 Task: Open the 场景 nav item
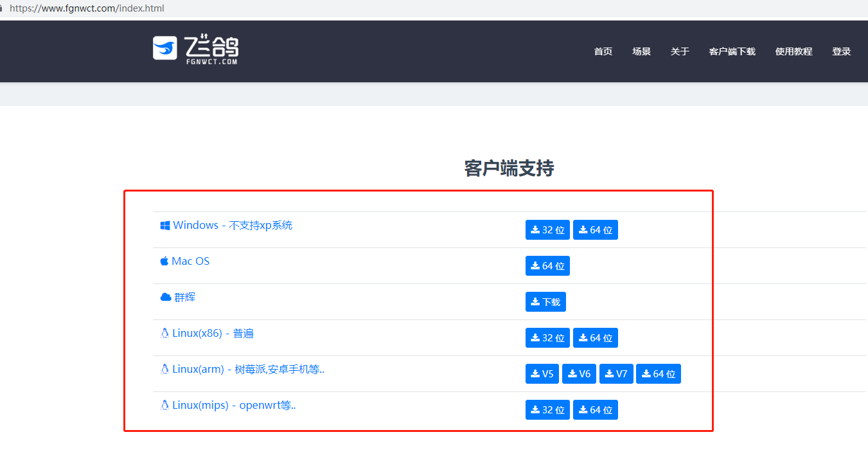[642, 51]
